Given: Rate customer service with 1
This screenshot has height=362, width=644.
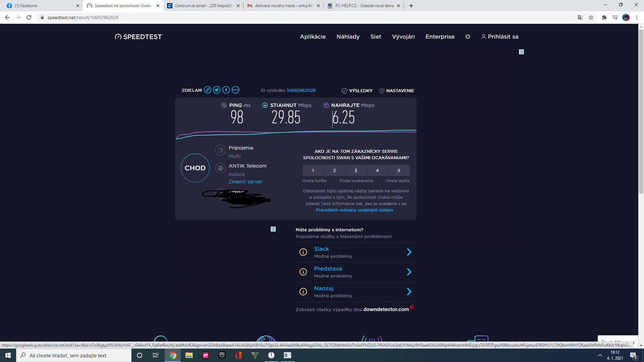Looking at the screenshot, I should point(313,170).
